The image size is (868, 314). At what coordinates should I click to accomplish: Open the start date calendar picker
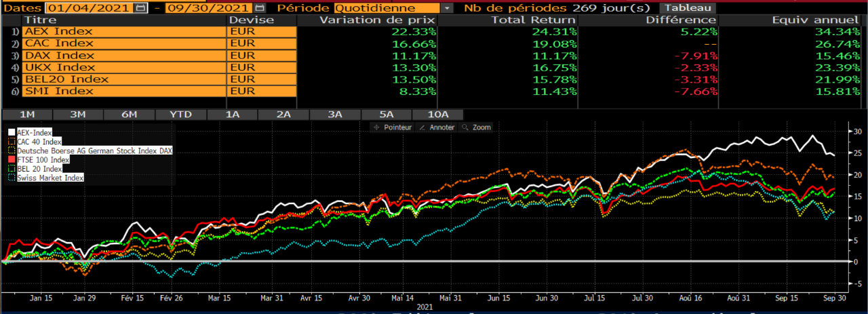click(x=140, y=8)
